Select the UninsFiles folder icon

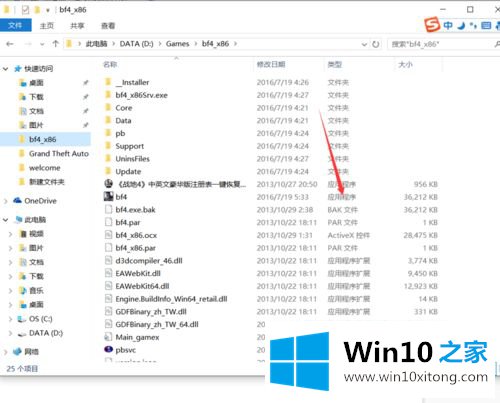(108, 159)
